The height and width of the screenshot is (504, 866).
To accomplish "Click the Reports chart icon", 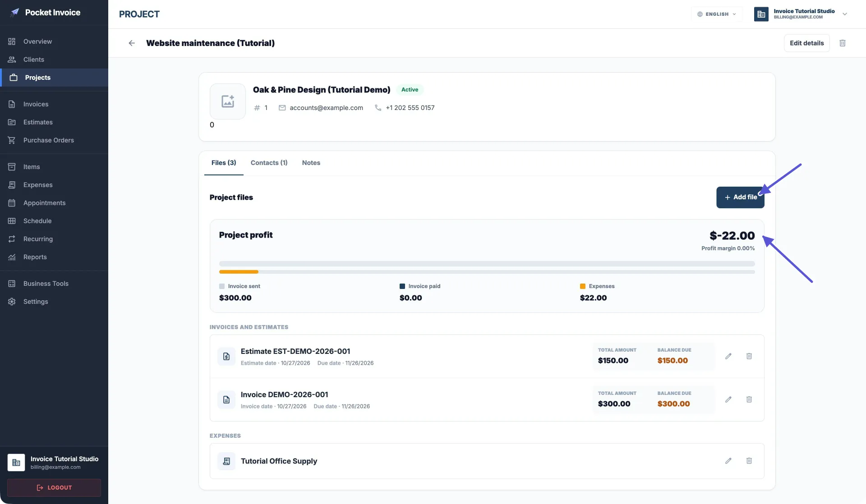I will (12, 257).
